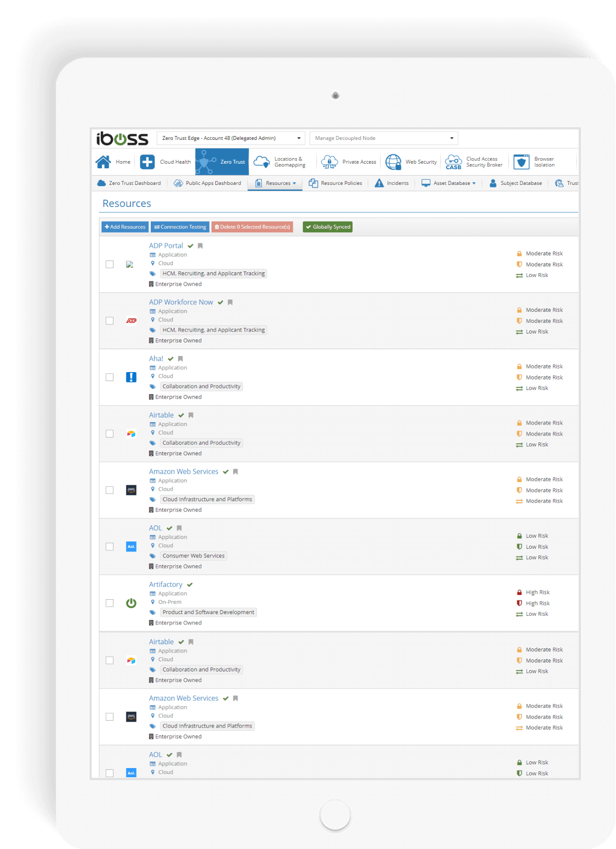Expand the Asset Database dropdown arrow
Viewport: 616px width, 849px height.
pos(474,183)
